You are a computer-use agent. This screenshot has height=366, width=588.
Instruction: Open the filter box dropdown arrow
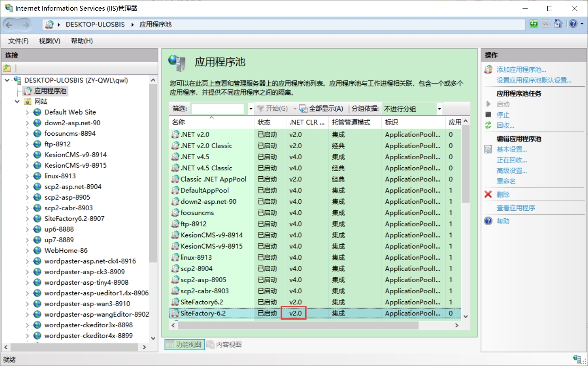click(x=250, y=109)
